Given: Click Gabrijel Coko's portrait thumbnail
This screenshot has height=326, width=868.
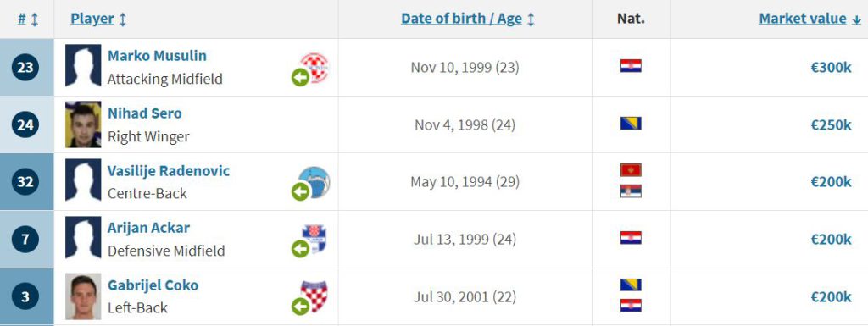Looking at the screenshot, I should 83,296.
